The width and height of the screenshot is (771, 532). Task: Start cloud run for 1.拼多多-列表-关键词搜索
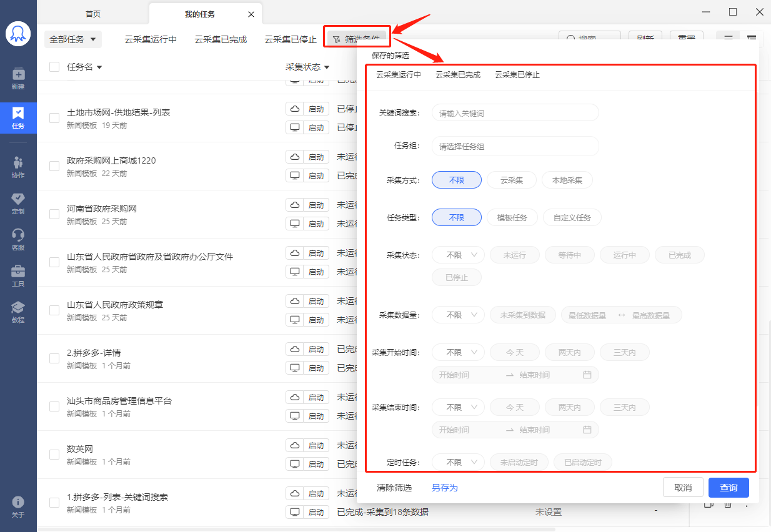pyautogui.click(x=308, y=493)
